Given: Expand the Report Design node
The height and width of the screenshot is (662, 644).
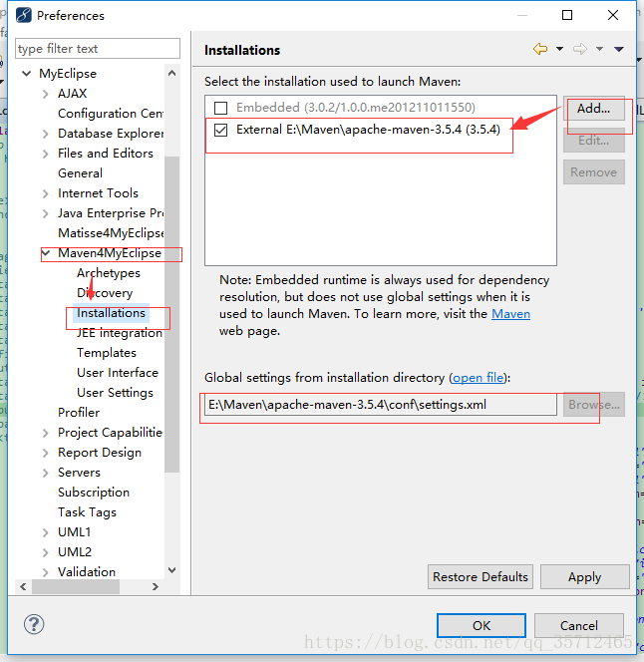Looking at the screenshot, I should (x=46, y=453).
